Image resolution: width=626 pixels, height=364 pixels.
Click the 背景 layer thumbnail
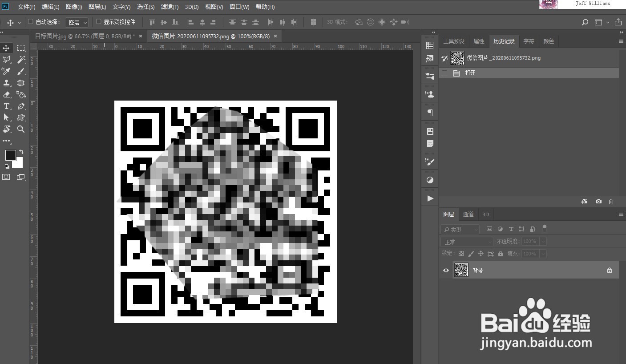tap(461, 270)
